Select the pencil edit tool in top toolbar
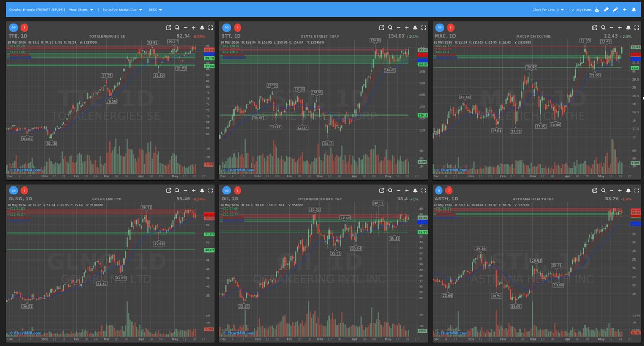The image size is (644, 346). [x=616, y=10]
